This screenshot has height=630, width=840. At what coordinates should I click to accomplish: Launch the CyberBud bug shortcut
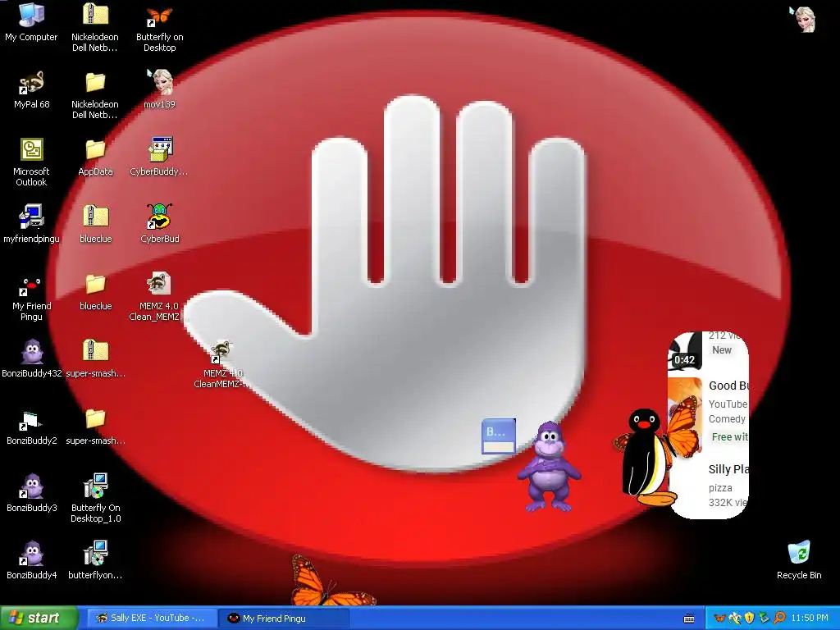tap(160, 224)
